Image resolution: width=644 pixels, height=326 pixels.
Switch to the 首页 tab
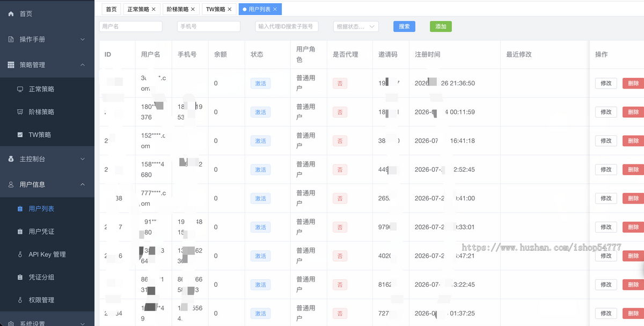[x=111, y=9]
